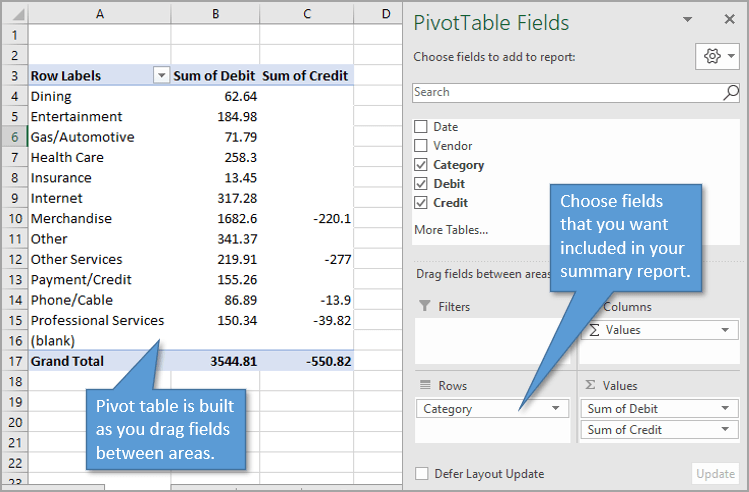Open the More Tables link
Viewport: 749px width, 492px height.
coord(450,230)
